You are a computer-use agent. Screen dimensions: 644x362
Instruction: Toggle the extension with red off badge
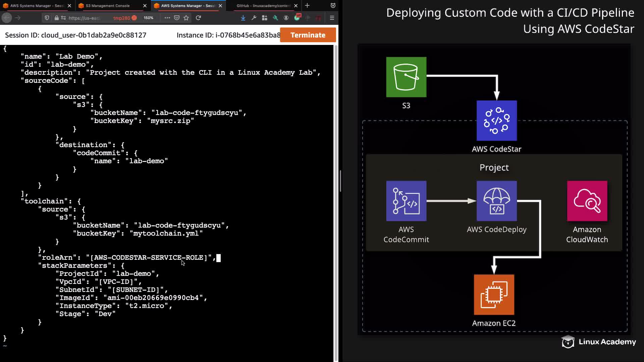pos(297,17)
